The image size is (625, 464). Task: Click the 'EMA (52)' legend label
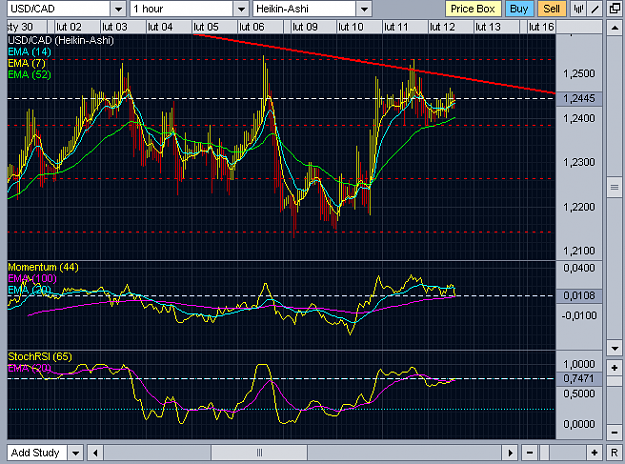tap(30, 75)
